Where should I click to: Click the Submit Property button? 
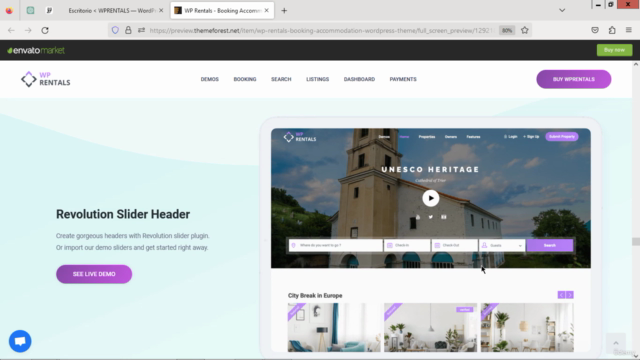(562, 137)
